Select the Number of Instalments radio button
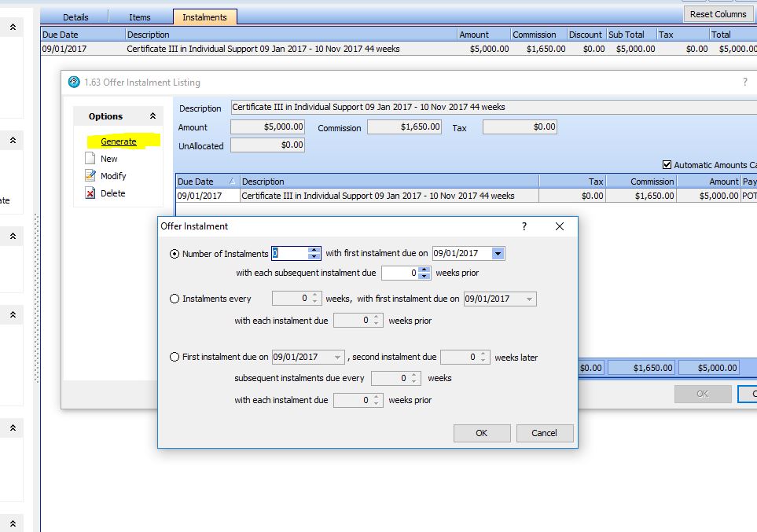 coord(175,254)
